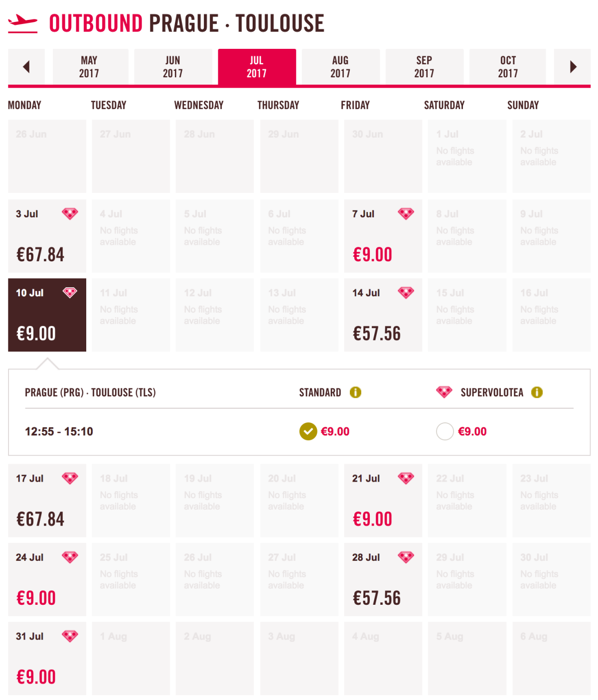The height and width of the screenshot is (700, 598).
Task: Click the Standard fare info icon
Action: point(355,392)
